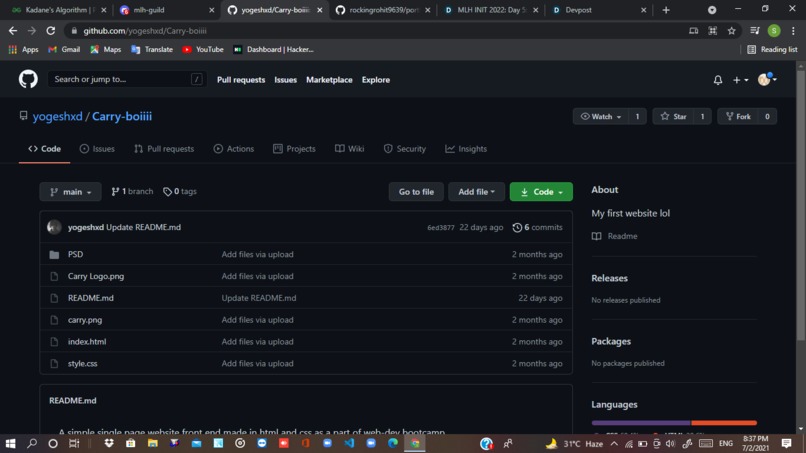Screen dimensions: 806x453
Task: Open commit hash 6ed3877
Action: click(441, 227)
